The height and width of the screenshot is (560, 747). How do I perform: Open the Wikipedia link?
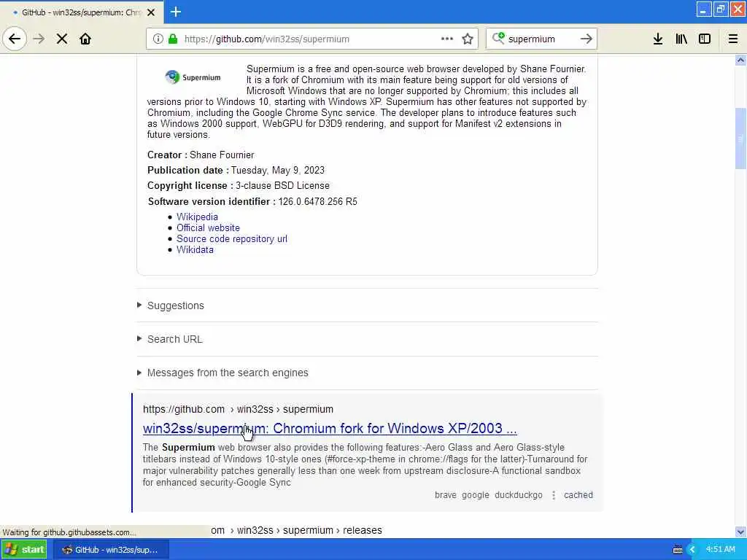pos(197,217)
